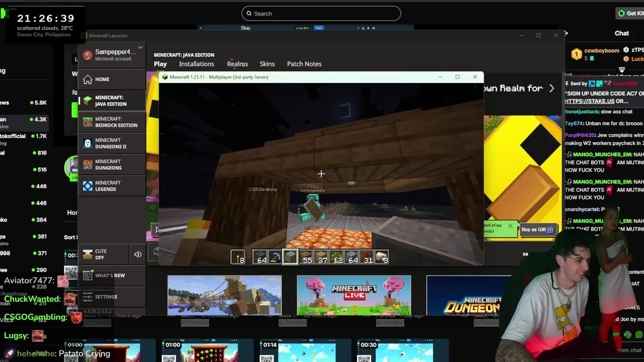Click the Chat panel heading
Screen dimensions: 644x362
[622, 33]
